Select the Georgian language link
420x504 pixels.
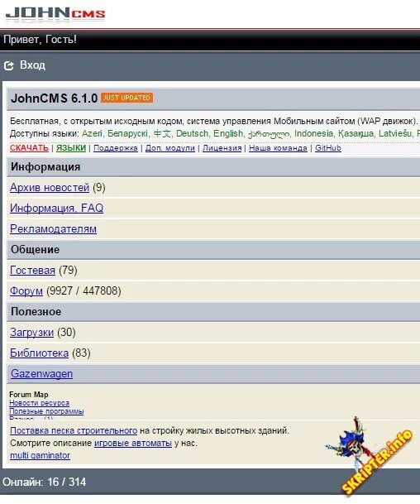point(269,134)
